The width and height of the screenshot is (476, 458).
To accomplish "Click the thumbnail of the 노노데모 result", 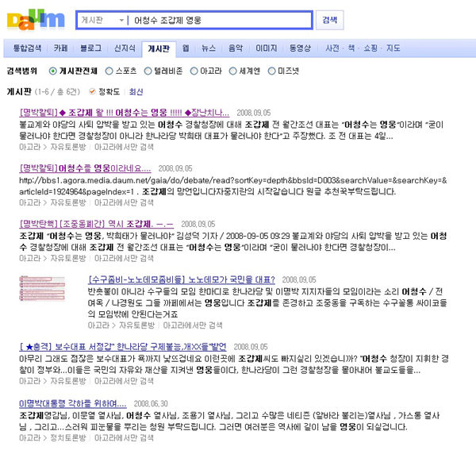I will pyautogui.click(x=42, y=288).
